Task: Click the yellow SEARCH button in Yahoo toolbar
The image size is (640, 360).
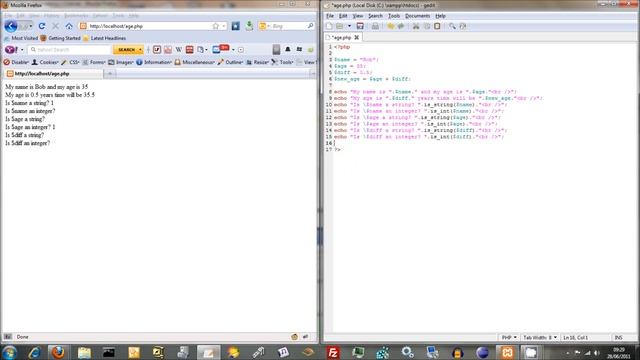Action: 128,49
